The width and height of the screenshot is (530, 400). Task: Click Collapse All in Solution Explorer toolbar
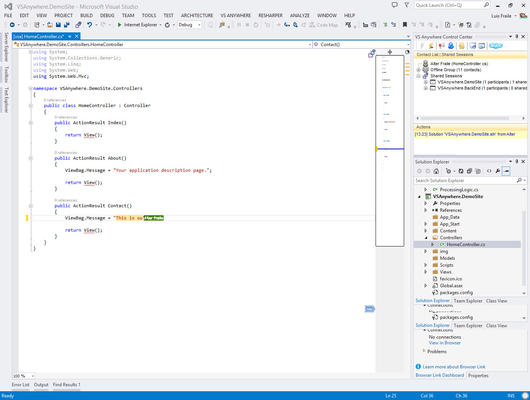(x=469, y=171)
